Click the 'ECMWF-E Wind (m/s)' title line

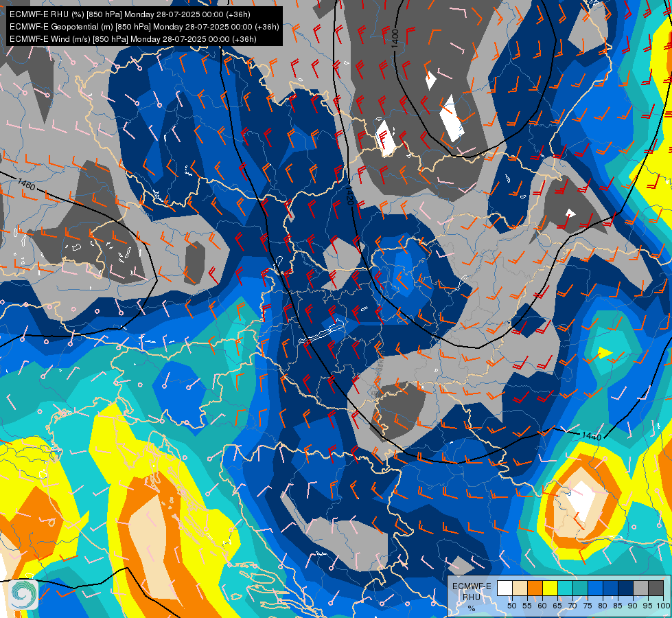tap(133, 39)
